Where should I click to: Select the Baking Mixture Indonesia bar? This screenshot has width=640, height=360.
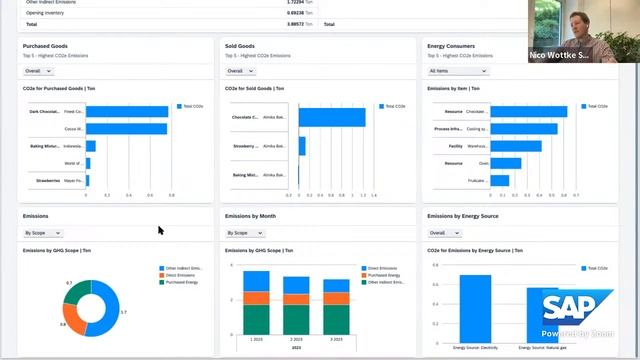click(x=91, y=146)
